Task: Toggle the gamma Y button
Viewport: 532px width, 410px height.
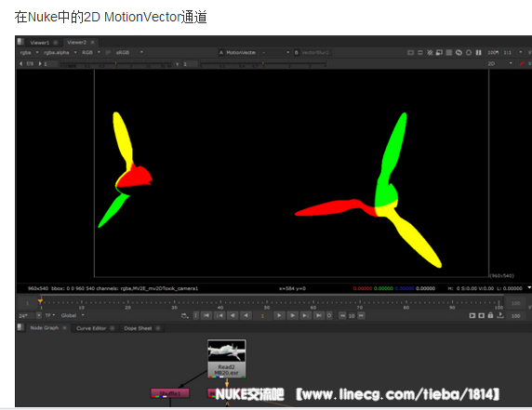Action: [x=177, y=64]
